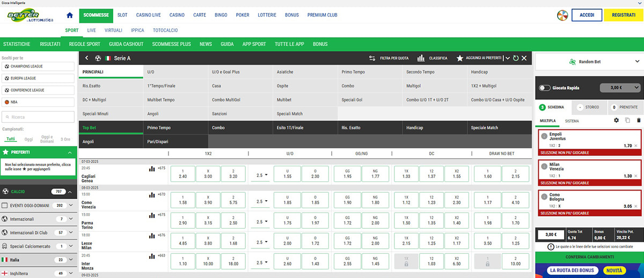Open stats chart for Como Venezia

point(152,195)
